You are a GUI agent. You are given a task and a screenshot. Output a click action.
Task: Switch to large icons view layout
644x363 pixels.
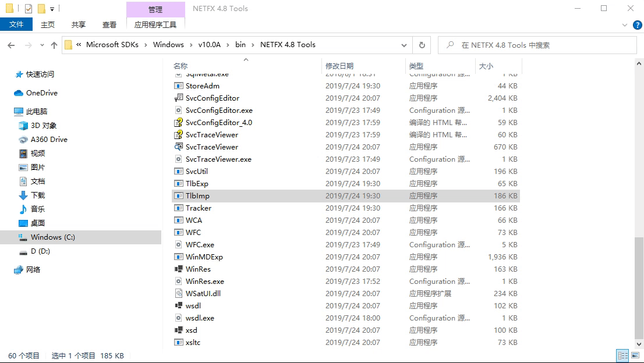click(635, 355)
